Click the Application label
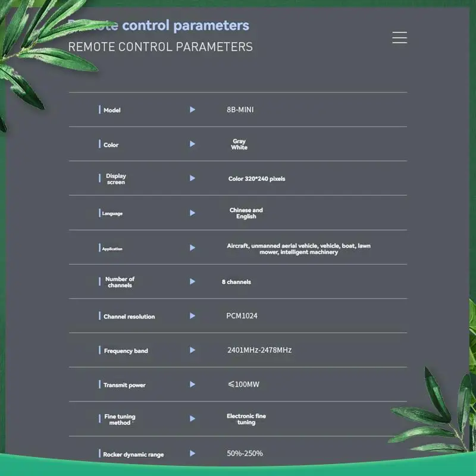The width and height of the screenshot is (476, 476). click(112, 249)
